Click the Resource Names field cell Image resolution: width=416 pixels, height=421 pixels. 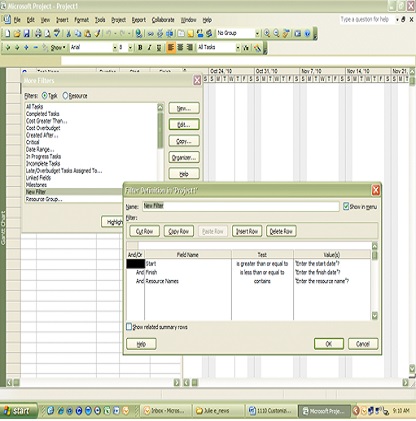click(188, 281)
